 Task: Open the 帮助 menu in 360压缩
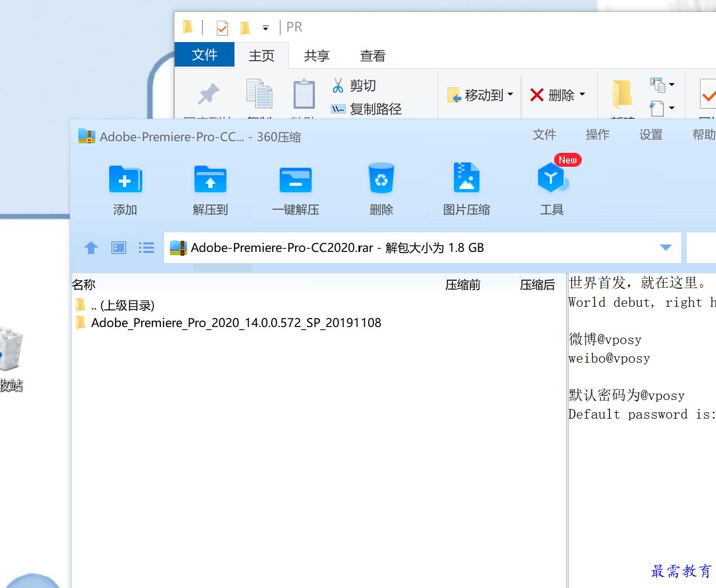(704, 135)
